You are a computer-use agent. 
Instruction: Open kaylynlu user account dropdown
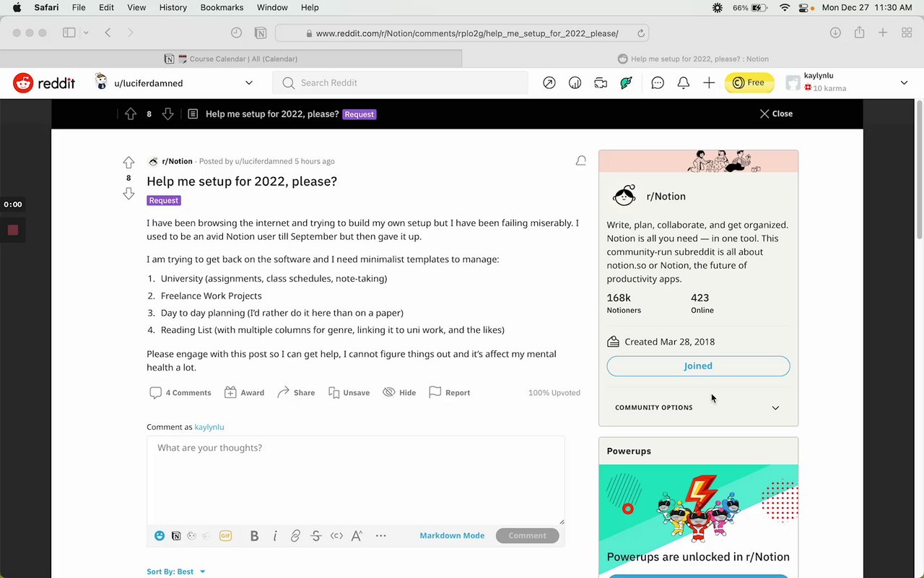click(846, 83)
